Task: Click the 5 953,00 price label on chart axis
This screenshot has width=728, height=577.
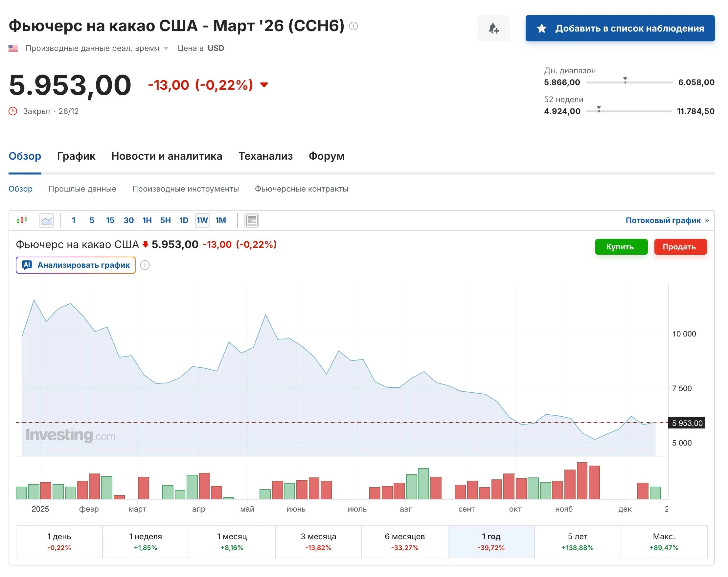Action: click(x=687, y=423)
